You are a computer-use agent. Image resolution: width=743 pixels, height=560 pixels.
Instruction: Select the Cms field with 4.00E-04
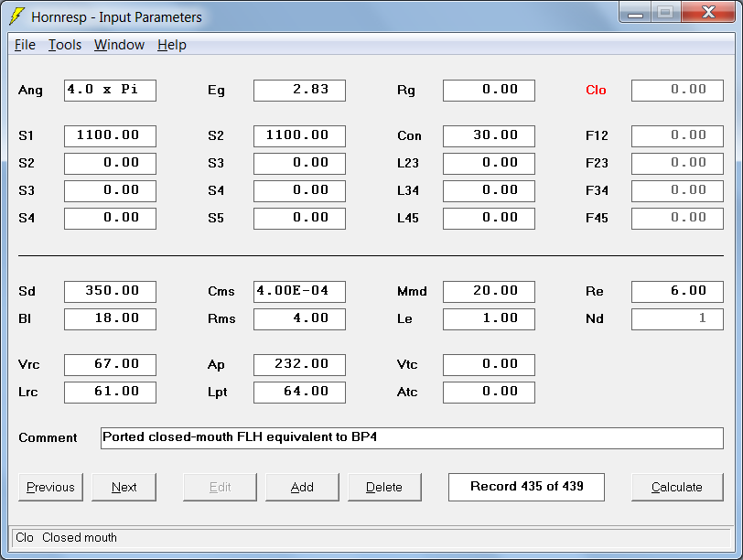(299, 292)
